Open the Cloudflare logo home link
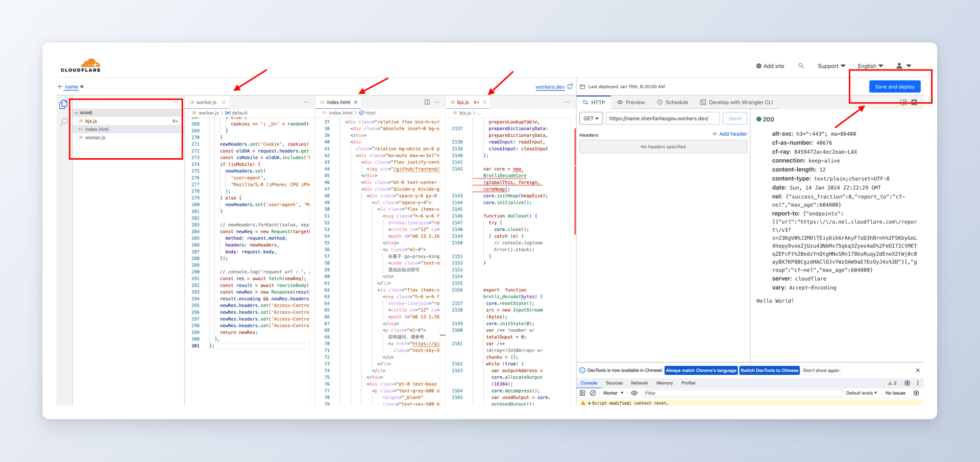 click(x=81, y=65)
